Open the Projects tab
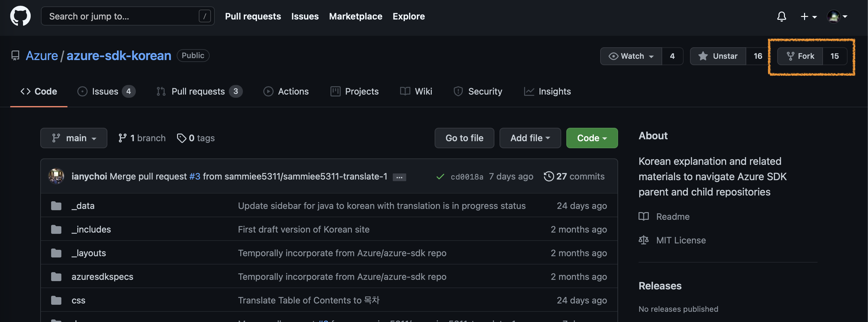 [x=354, y=91]
